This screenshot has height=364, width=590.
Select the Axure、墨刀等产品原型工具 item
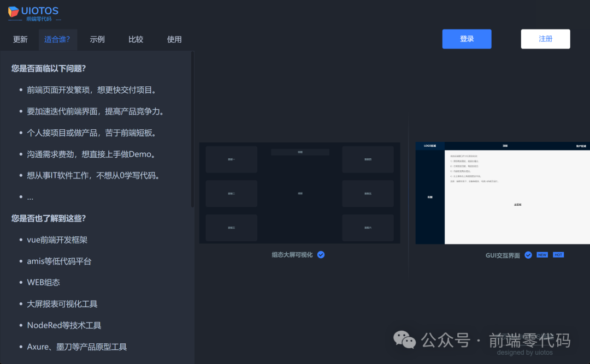coord(76,346)
